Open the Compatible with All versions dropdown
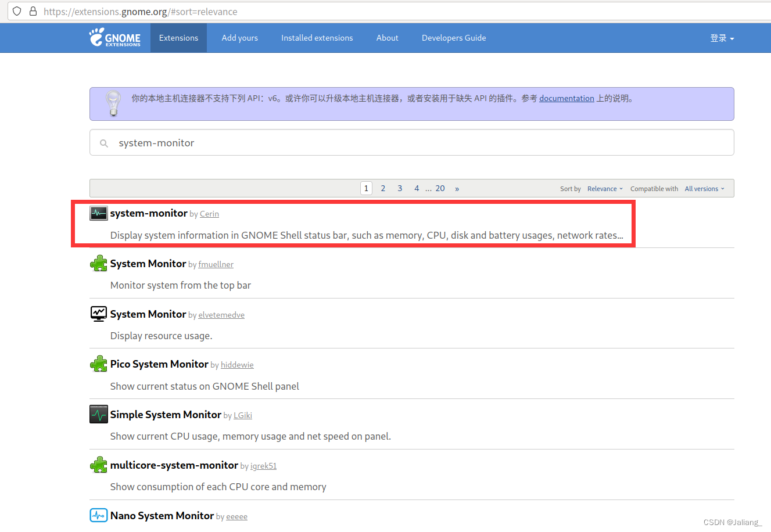This screenshot has width=771, height=532. pyautogui.click(x=704, y=189)
